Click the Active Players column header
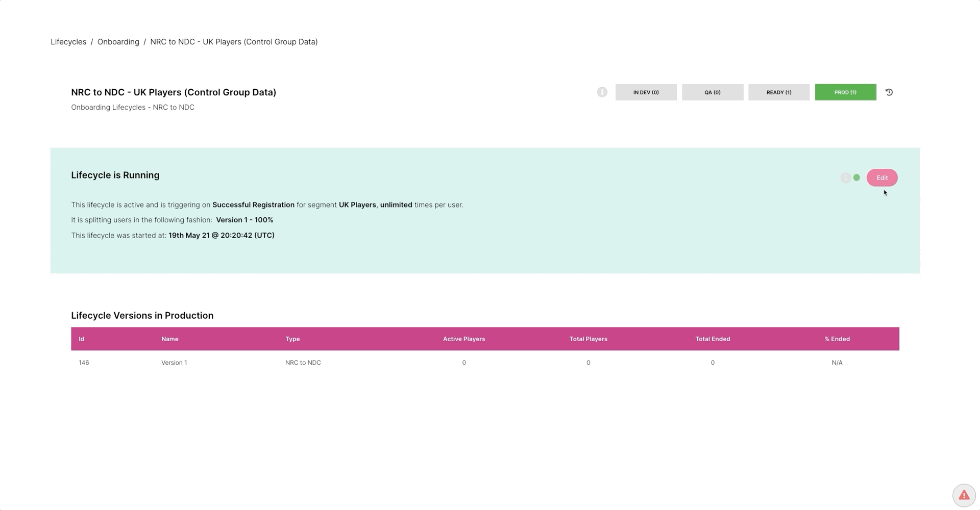This screenshot has width=980, height=510. [463, 339]
